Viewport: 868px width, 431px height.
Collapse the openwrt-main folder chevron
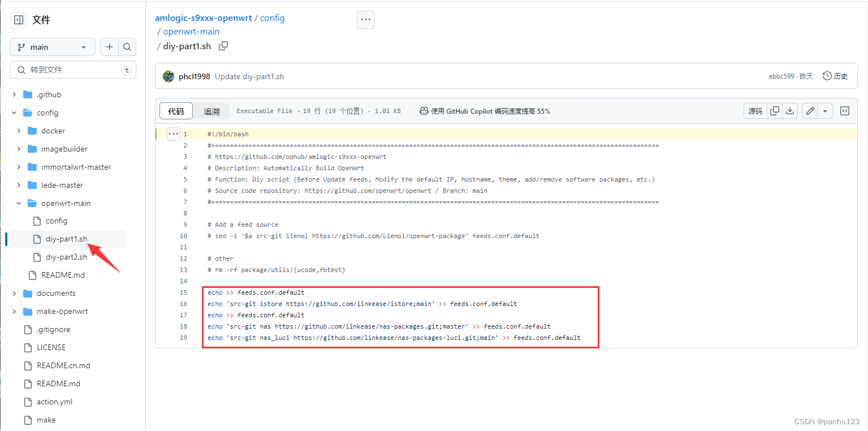click(19, 203)
